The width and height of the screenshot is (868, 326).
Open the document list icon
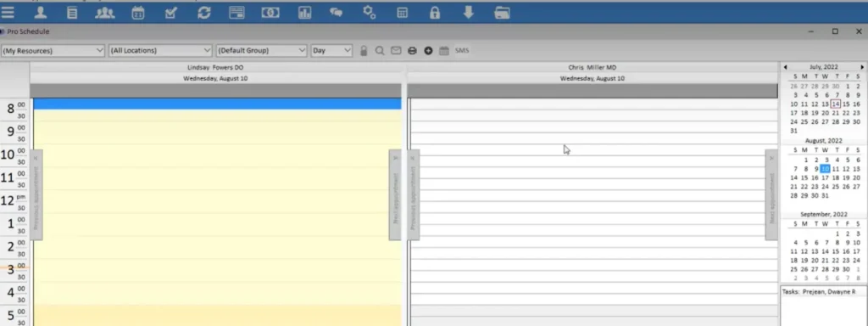[x=72, y=12]
